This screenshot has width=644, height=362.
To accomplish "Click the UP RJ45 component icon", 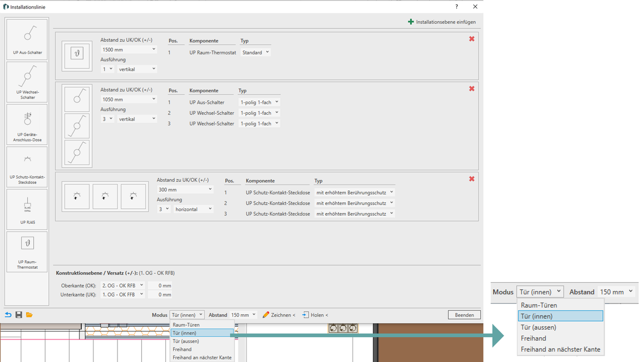I will click(x=27, y=209).
